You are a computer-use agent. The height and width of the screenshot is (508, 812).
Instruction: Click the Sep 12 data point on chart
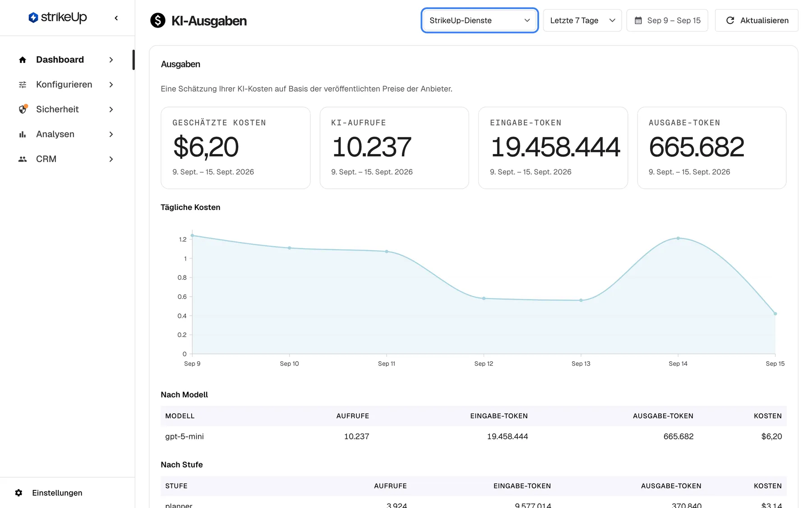484,298
